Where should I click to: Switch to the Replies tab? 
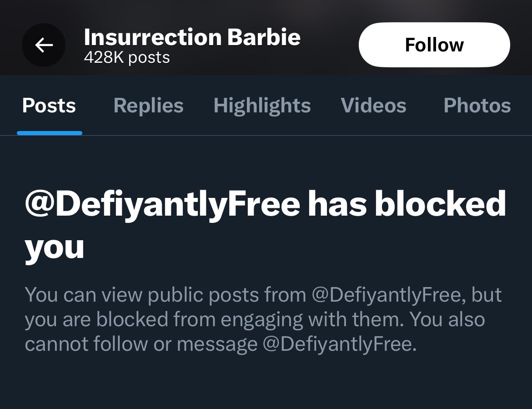148,106
